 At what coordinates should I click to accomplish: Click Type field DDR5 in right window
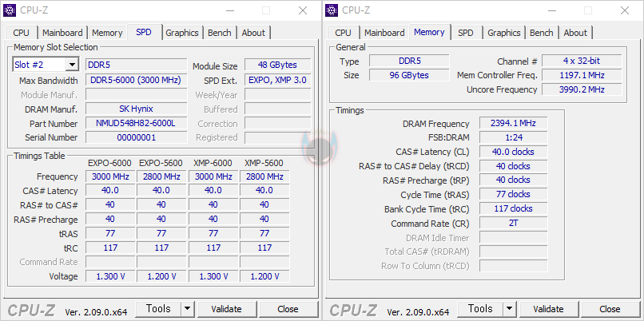409,61
